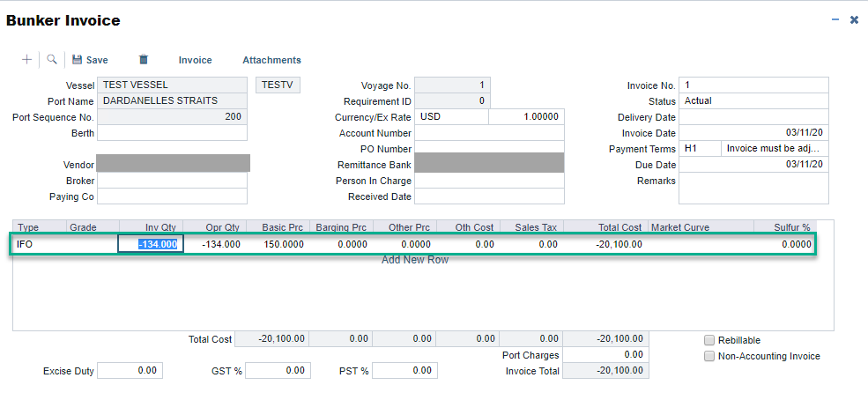Open the Invoice toolbar menu
Screen dimensions: 868x400
click(x=195, y=60)
